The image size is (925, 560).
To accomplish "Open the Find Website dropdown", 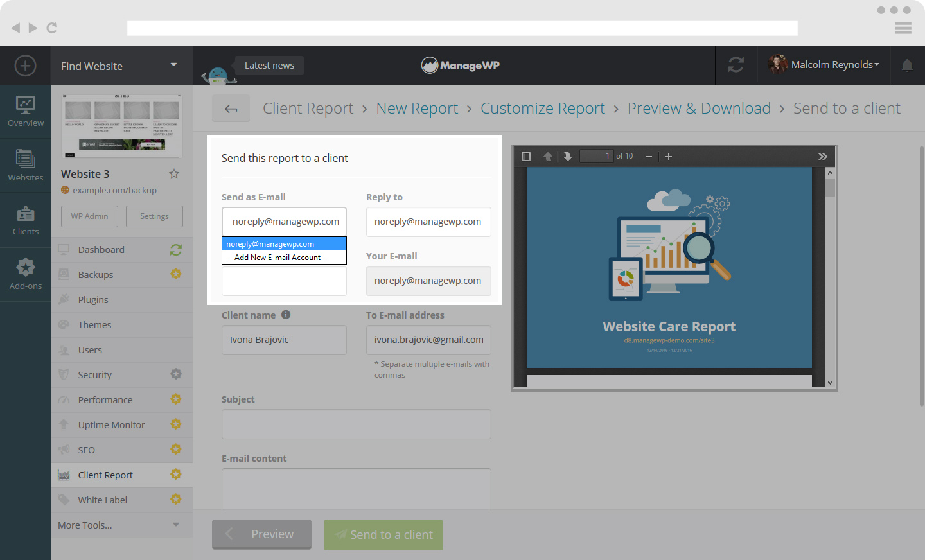I will click(121, 66).
